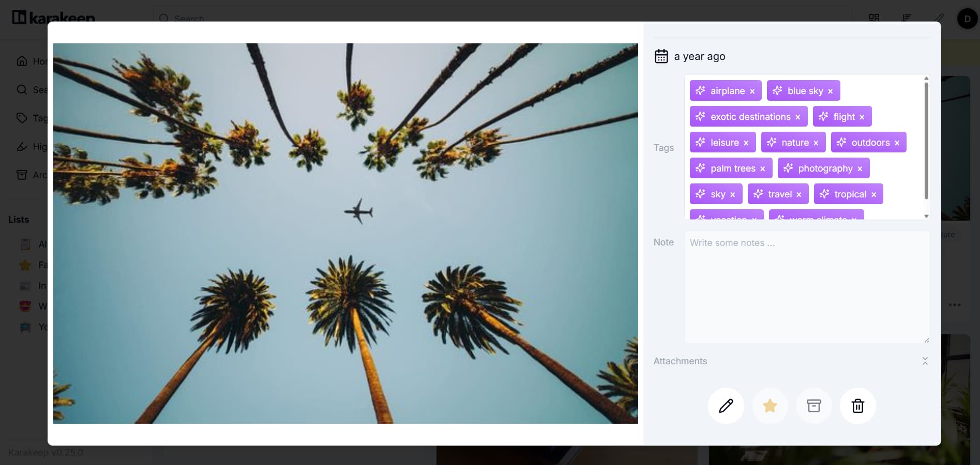Delete bookmark with trash icon
The image size is (980, 465).
click(858, 406)
